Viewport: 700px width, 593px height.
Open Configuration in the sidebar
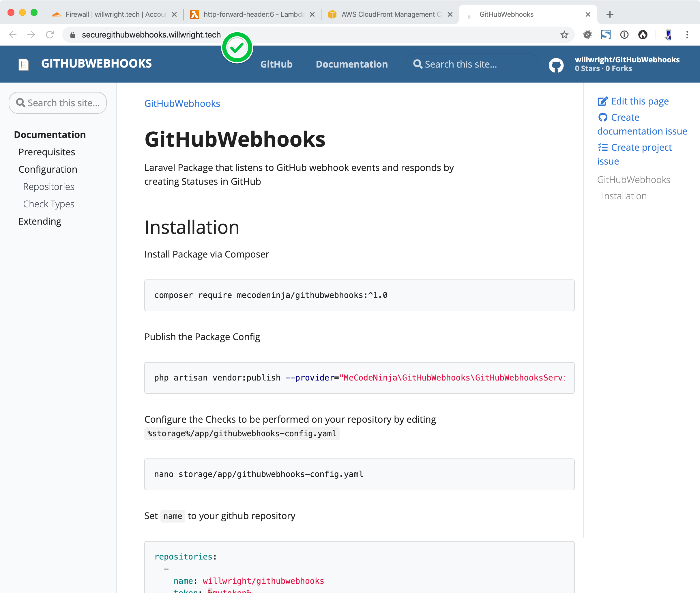pyautogui.click(x=48, y=169)
